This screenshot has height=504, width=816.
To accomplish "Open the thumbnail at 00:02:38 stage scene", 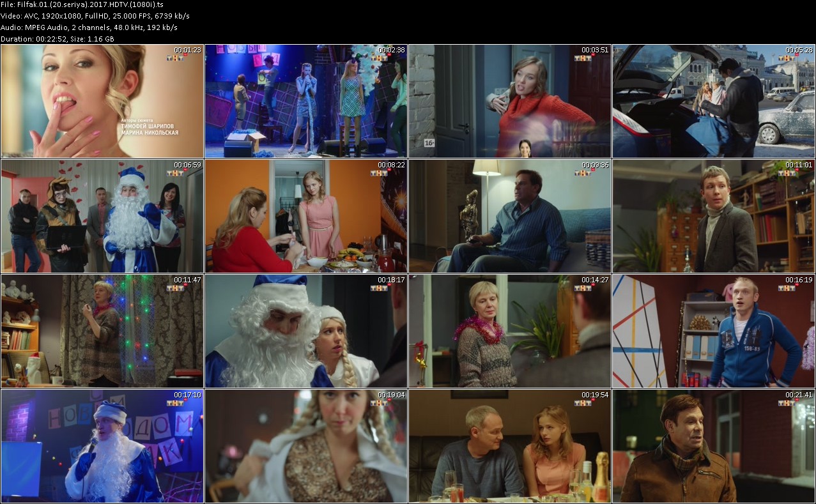I will [x=305, y=101].
